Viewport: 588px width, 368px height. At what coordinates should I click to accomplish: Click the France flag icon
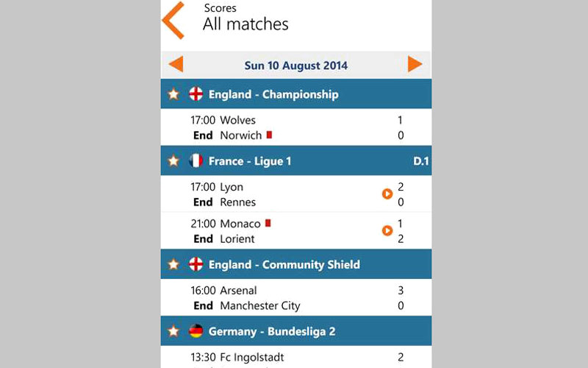point(196,160)
